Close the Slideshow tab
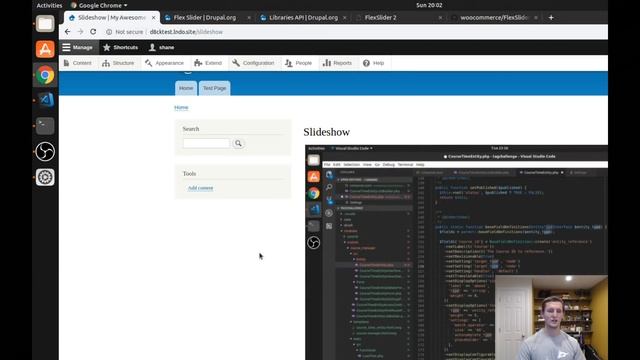The image size is (640, 360). point(153,18)
